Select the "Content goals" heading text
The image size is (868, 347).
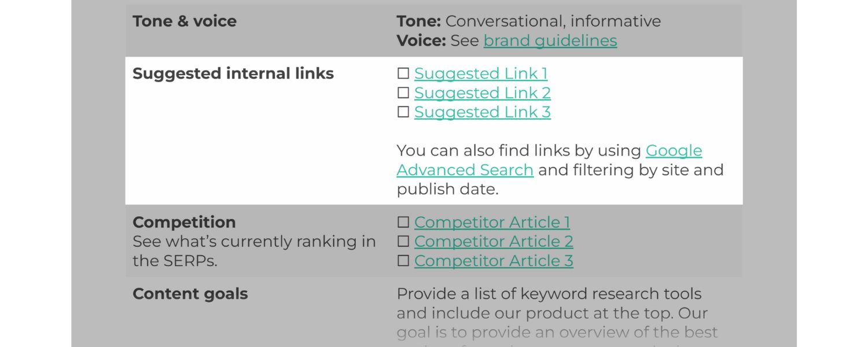click(190, 294)
